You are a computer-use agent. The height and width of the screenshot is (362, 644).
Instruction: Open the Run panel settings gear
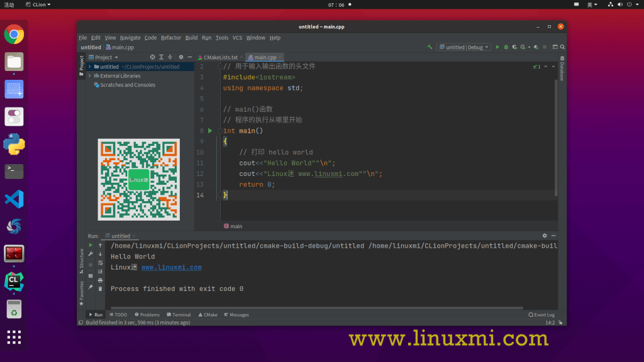point(545,236)
